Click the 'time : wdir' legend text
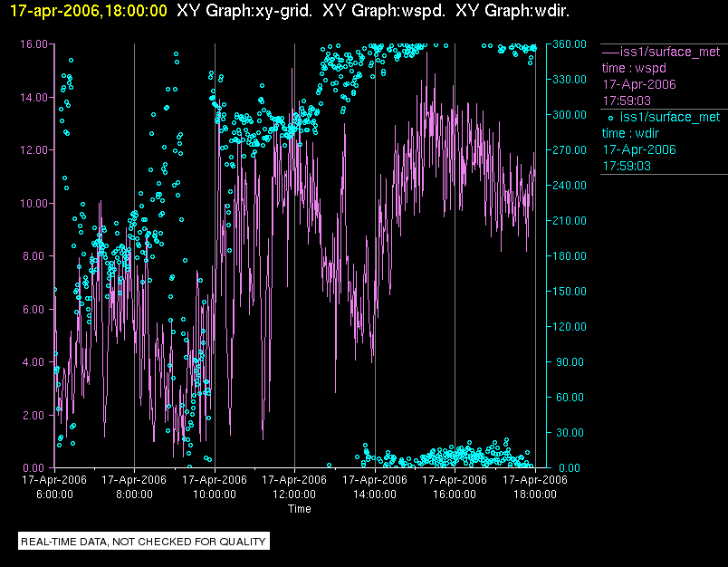The height and width of the screenshot is (567, 728). point(630,133)
